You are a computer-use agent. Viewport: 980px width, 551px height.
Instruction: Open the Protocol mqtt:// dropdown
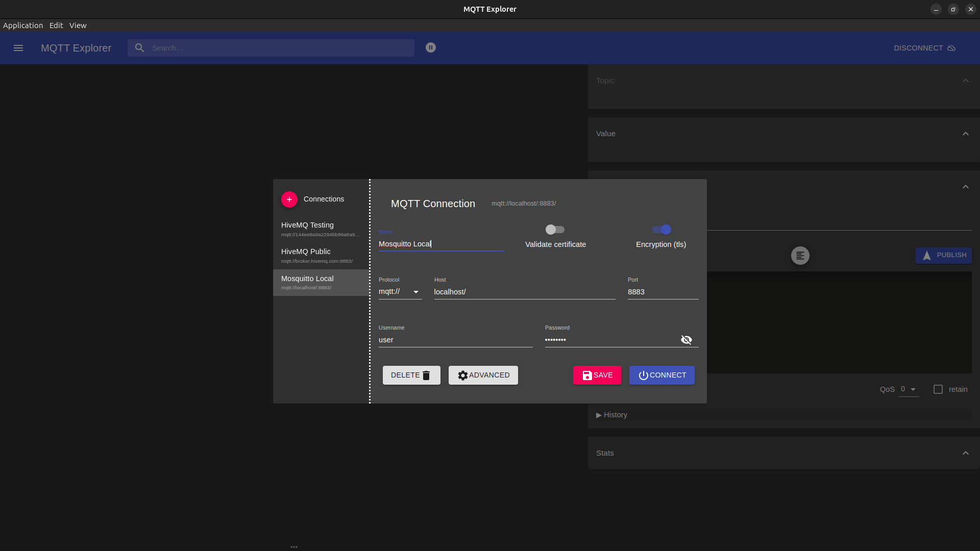click(x=400, y=292)
